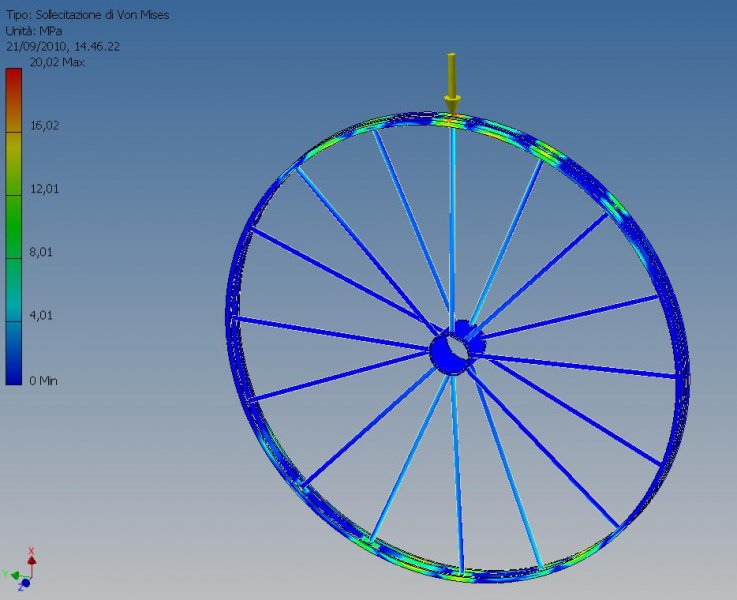Click the '4,01' legend value
Viewport: 737px width, 600px height.
(x=41, y=315)
